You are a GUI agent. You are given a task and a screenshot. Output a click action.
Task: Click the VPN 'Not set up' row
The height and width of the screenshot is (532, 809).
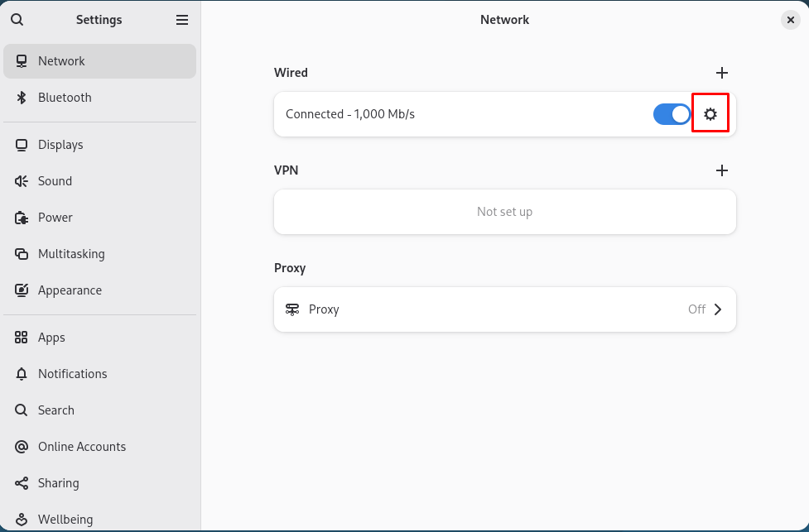[504, 212]
